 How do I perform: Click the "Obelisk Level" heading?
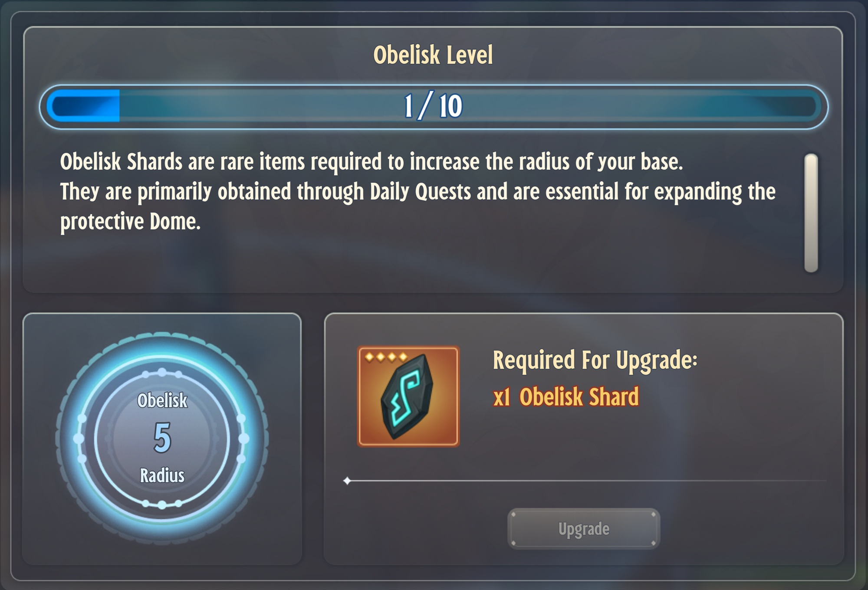coord(433,55)
